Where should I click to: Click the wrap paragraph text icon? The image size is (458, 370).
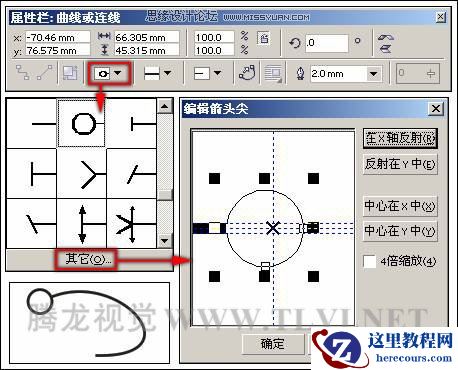point(273,73)
